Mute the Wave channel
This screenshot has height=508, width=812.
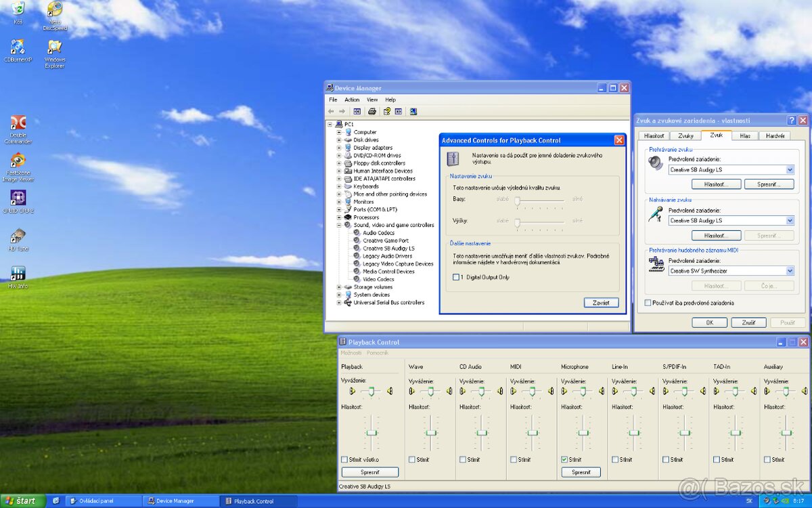(x=412, y=459)
